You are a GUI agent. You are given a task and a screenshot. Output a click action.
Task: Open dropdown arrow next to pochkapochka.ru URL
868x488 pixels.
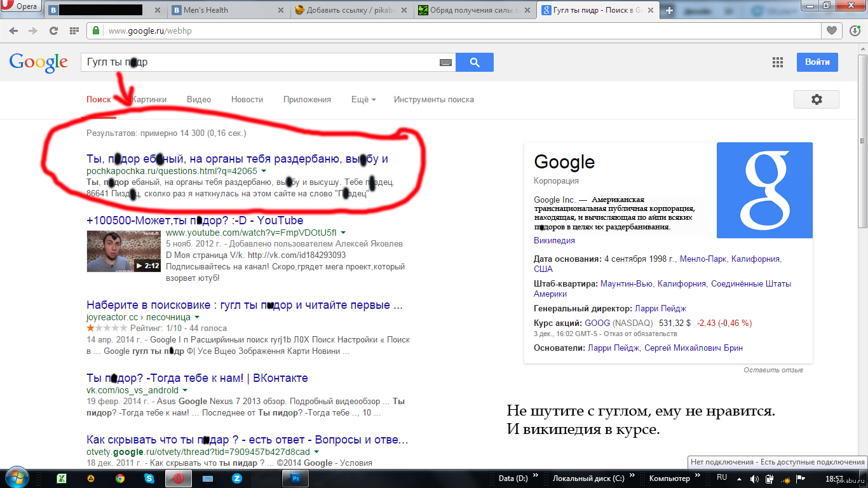coord(264,172)
